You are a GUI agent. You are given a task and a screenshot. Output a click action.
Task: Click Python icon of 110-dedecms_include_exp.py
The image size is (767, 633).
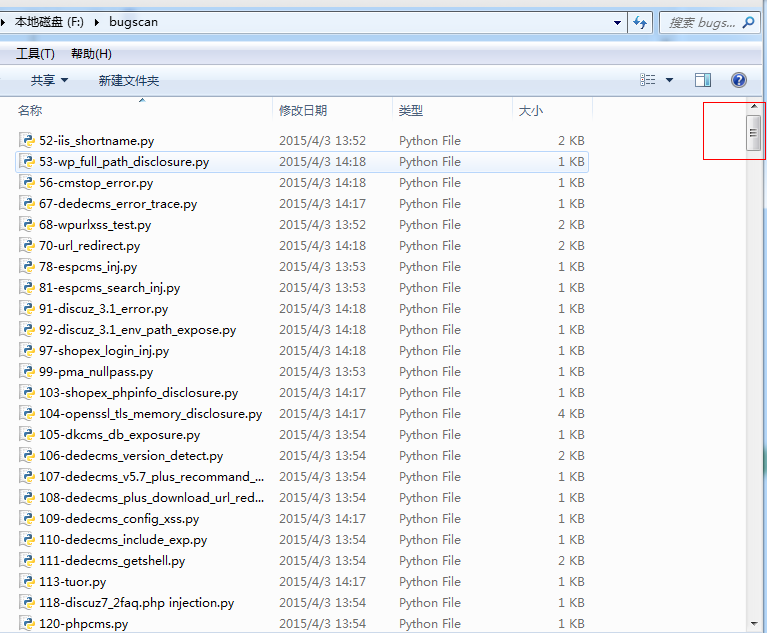click(27, 540)
